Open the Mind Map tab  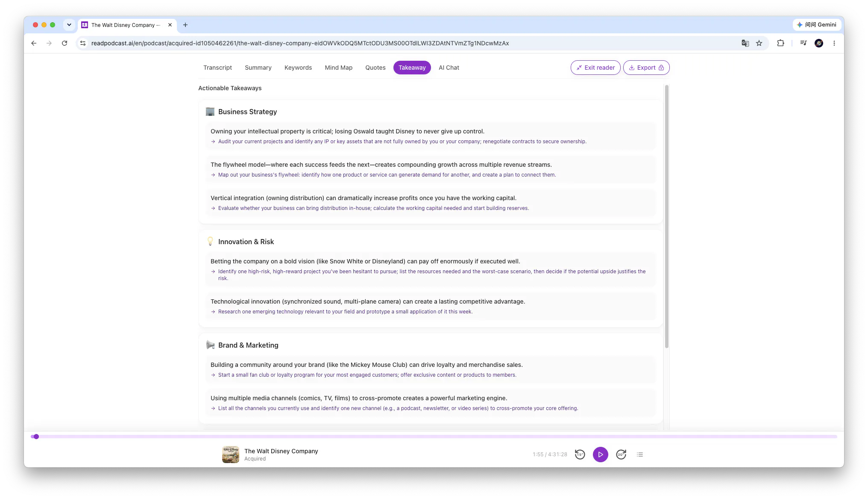(x=338, y=68)
